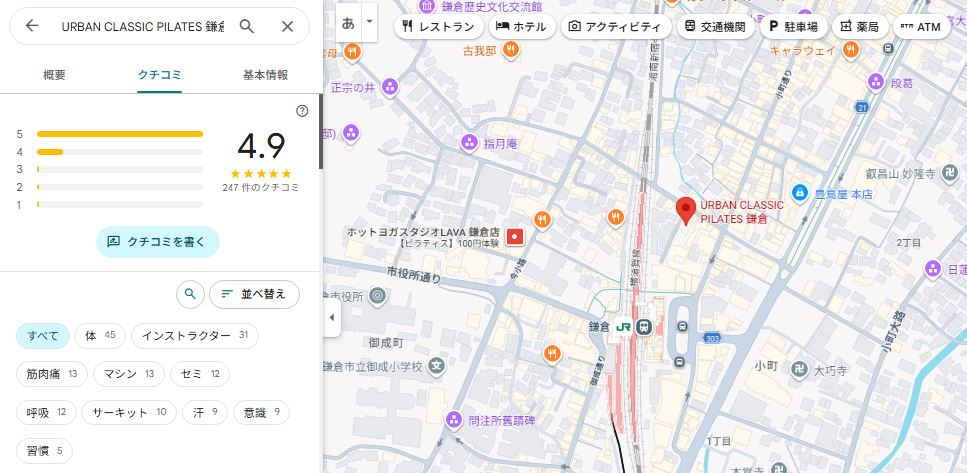Screen dimensions: 967x473
Task: Select the インストラクター filter chip
Action: coord(194,335)
